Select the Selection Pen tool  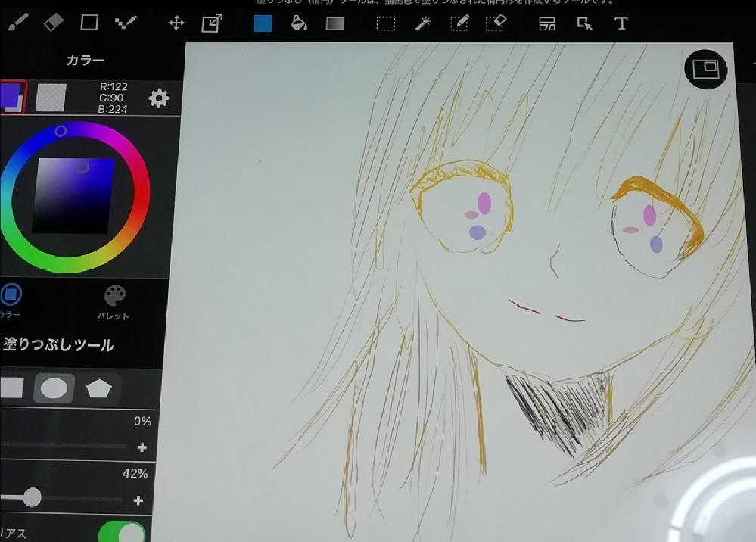459,23
